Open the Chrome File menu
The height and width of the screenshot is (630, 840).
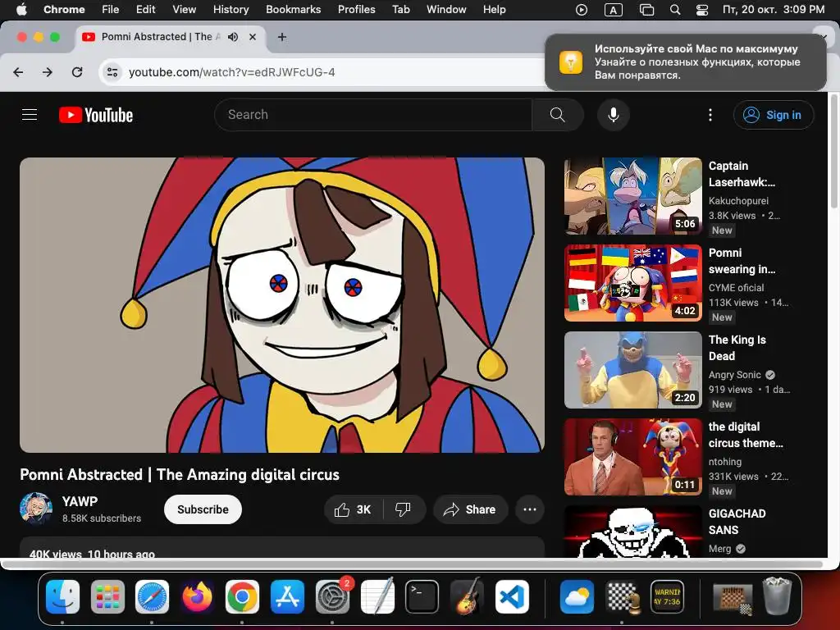(x=111, y=9)
